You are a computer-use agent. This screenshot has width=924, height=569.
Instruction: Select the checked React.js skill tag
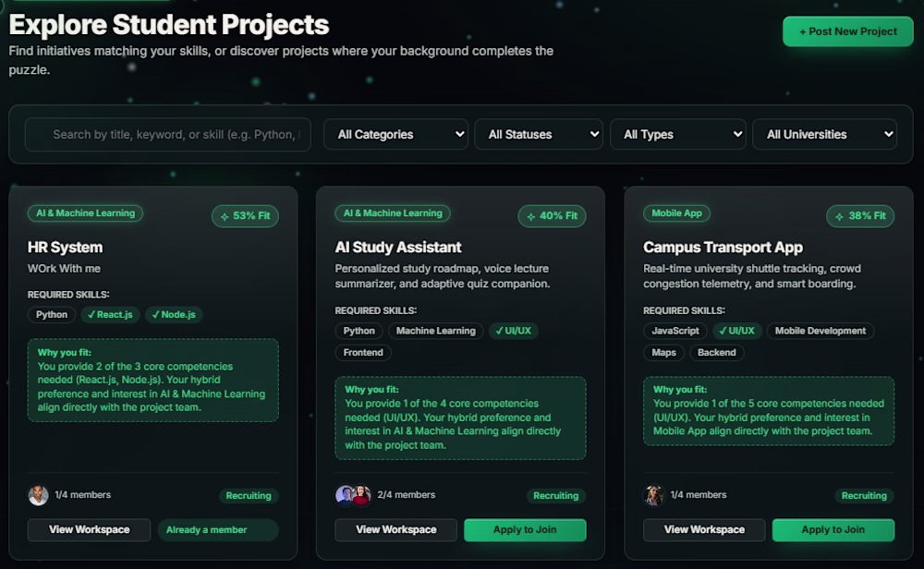(110, 315)
